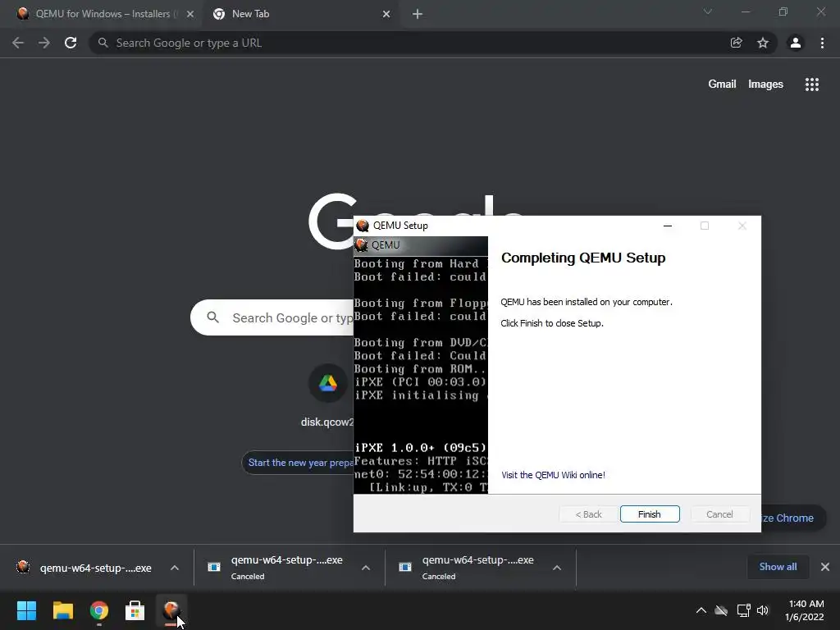Click the OneDrive tray icon

click(722, 610)
